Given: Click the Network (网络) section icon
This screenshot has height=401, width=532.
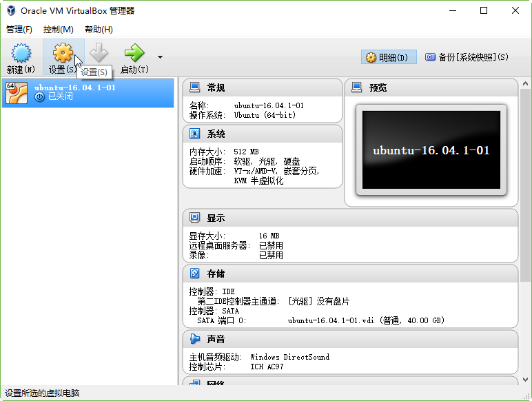Looking at the screenshot, I should [x=195, y=382].
